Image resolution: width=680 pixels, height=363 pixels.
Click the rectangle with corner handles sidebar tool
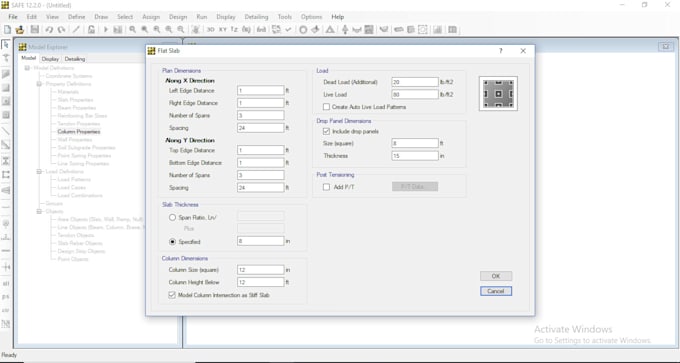click(x=6, y=175)
